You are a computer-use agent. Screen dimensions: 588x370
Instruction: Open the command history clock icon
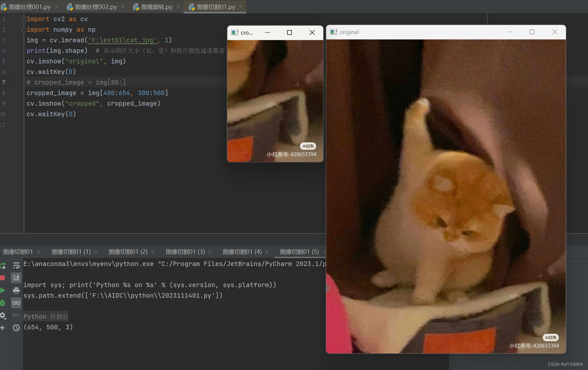16,328
